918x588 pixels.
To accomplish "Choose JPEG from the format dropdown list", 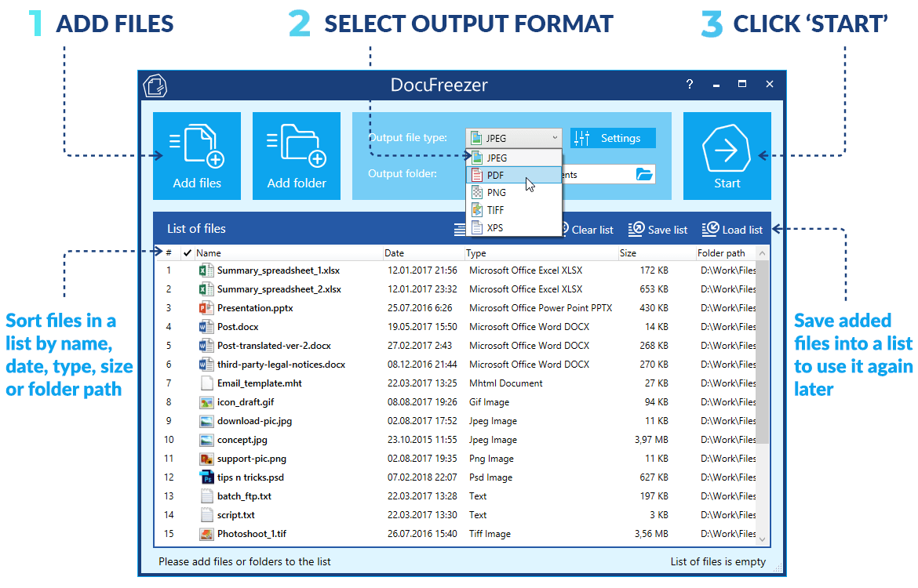I will point(514,158).
